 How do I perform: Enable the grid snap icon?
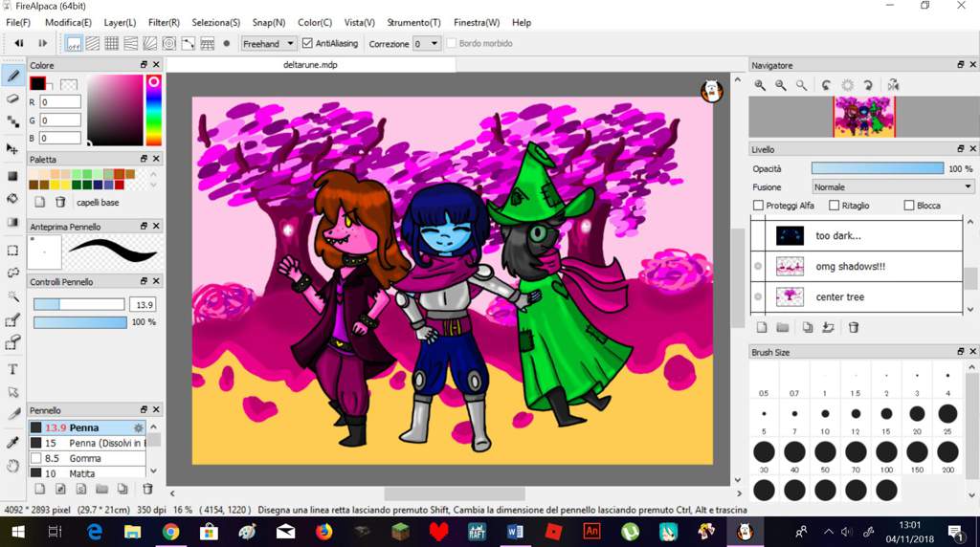tap(111, 43)
